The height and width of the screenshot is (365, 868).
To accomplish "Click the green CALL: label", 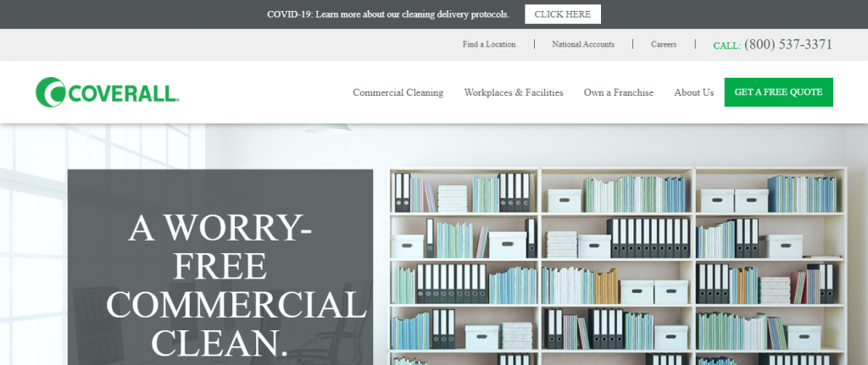I will tap(726, 46).
